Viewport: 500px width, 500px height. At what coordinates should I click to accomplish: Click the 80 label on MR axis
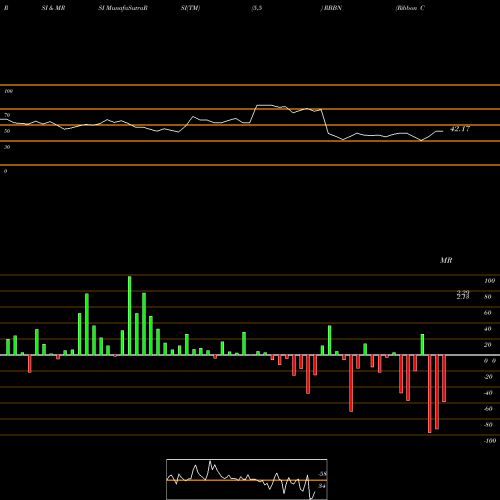pyautogui.click(x=488, y=297)
